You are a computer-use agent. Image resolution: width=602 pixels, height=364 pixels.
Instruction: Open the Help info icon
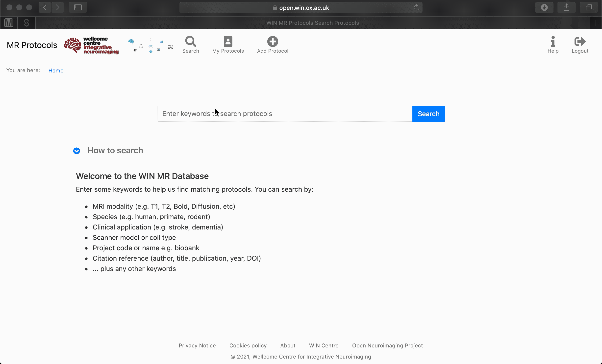(553, 42)
